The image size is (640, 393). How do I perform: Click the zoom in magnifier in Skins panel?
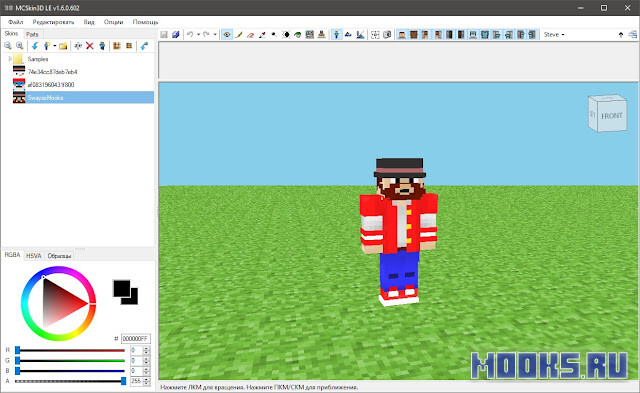click(x=19, y=46)
